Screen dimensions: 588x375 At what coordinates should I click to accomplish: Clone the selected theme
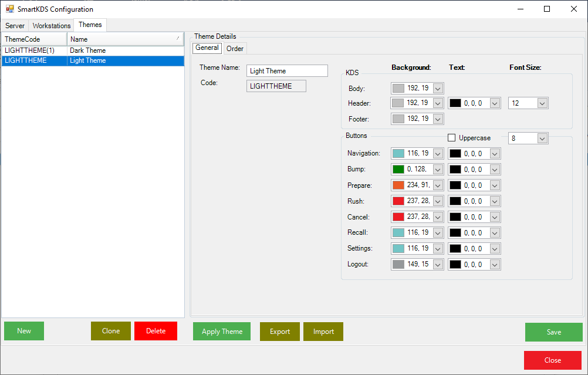(x=111, y=331)
